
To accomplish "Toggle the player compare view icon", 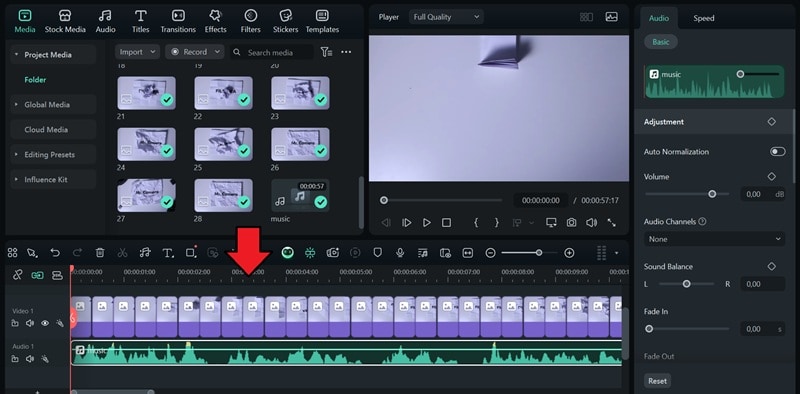I will coord(586,17).
